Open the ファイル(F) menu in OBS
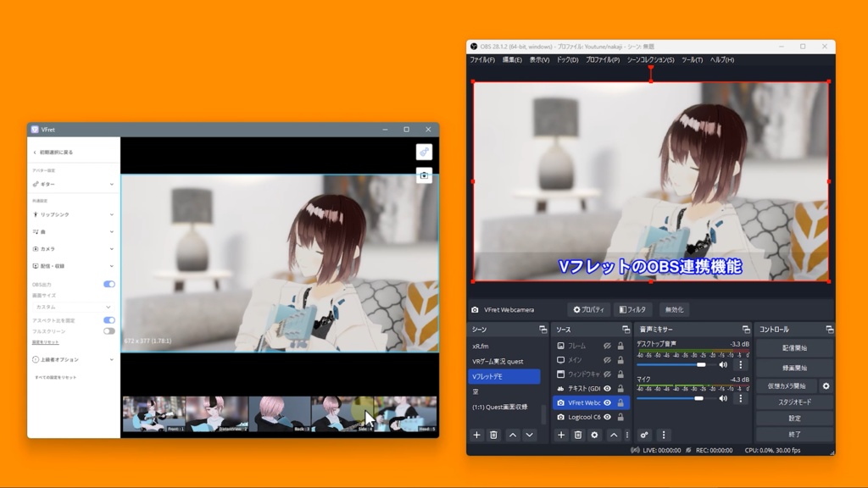The width and height of the screenshot is (868, 488). tap(484, 60)
